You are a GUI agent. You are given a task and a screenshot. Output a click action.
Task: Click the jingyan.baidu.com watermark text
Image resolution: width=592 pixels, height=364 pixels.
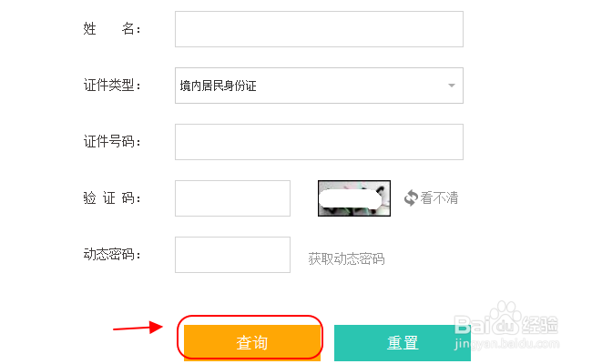(x=506, y=344)
